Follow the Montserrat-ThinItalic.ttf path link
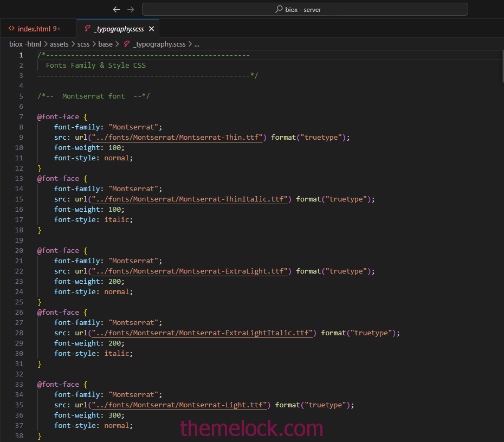The image size is (504, 442). 190,199
